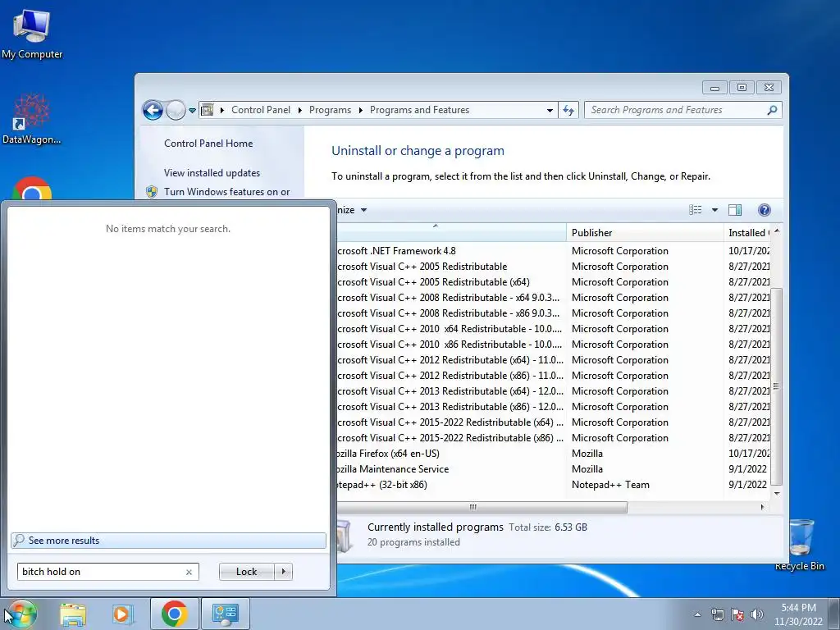Viewport: 840px width, 630px height.
Task: Click See more results in Start menu
Action: tap(168, 541)
